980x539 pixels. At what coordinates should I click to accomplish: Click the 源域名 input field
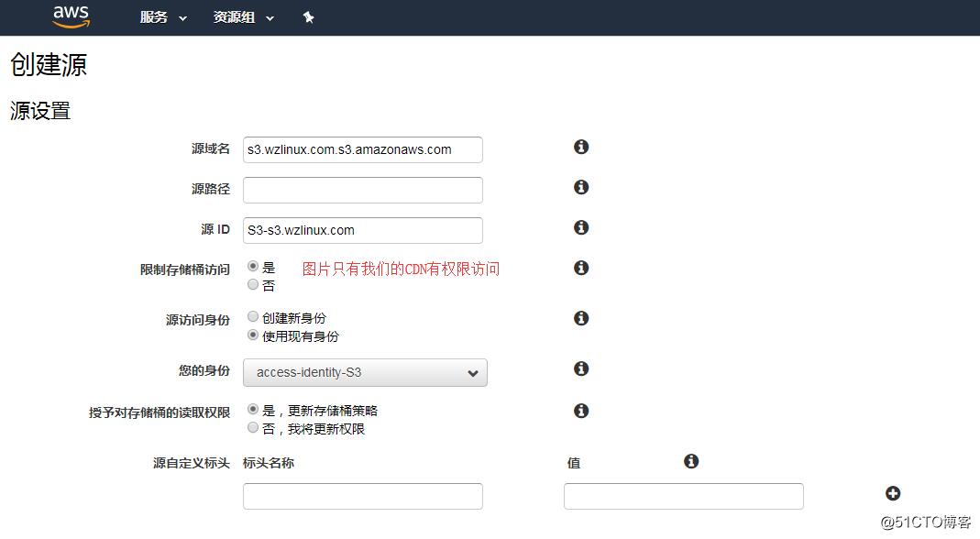pos(362,150)
